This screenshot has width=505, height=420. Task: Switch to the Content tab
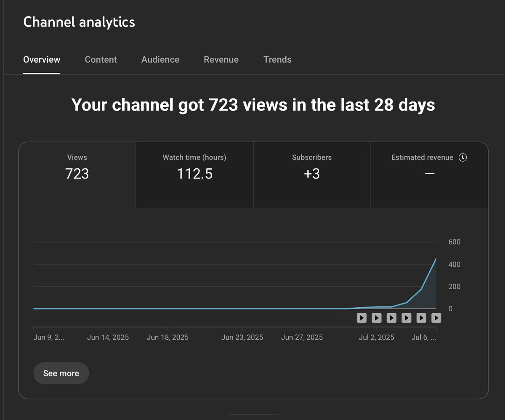coord(101,60)
